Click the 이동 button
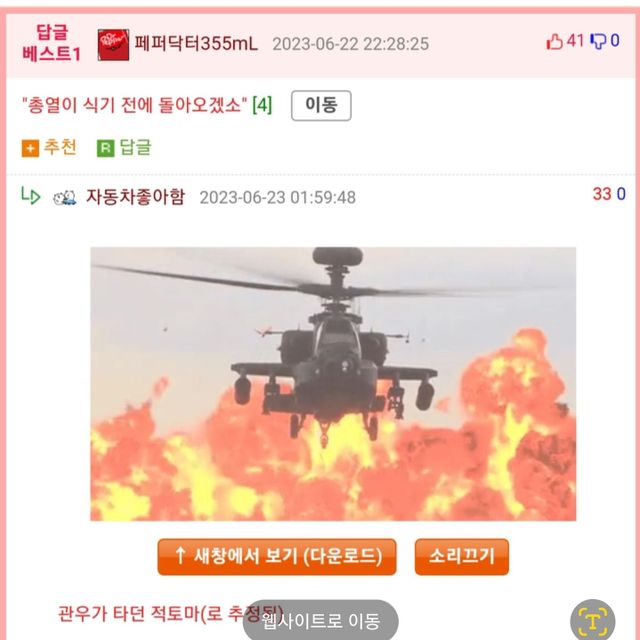The height and width of the screenshot is (640, 640). click(x=321, y=105)
